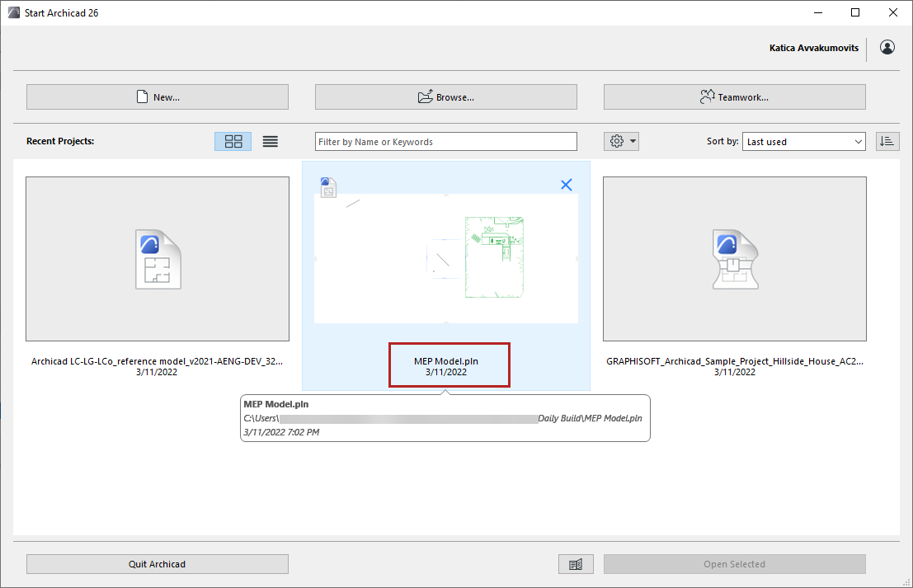The height and width of the screenshot is (588, 913).
Task: Open the Teamwork... project dialog
Action: (x=734, y=96)
